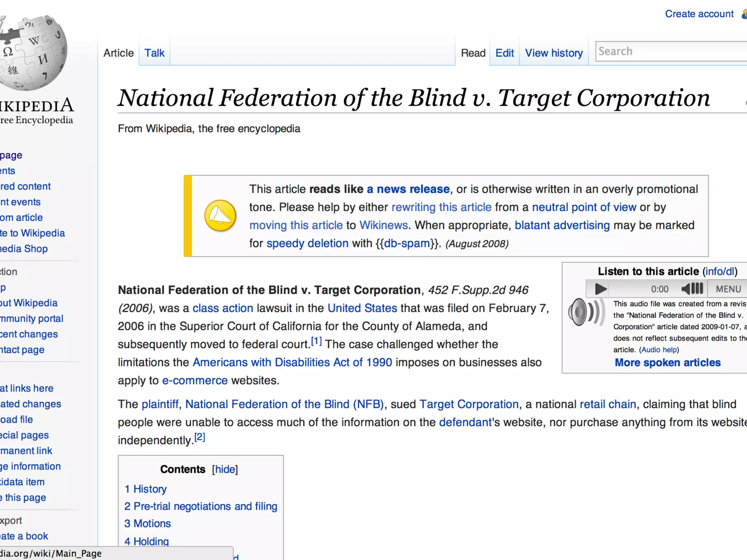The width and height of the screenshot is (747, 560).
Task: Open the class action link
Action: point(222,308)
